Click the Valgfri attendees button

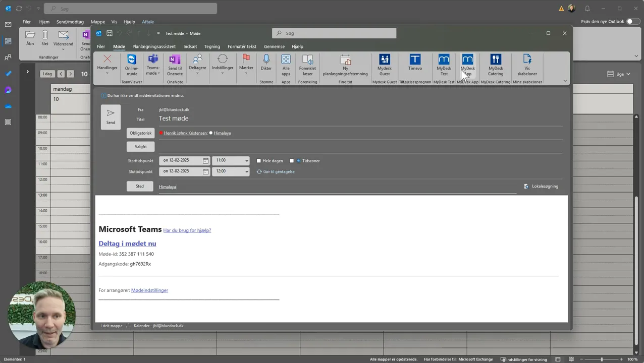pos(140,147)
